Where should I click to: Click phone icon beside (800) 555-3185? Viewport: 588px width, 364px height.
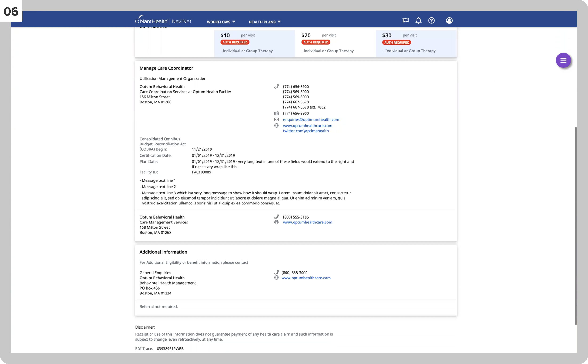point(277,217)
